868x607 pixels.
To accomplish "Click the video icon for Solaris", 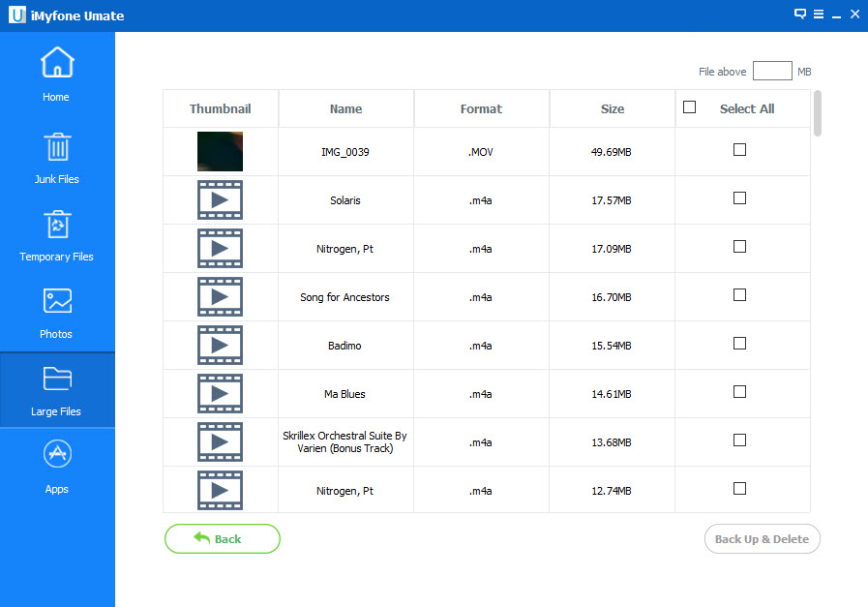I will (x=220, y=200).
